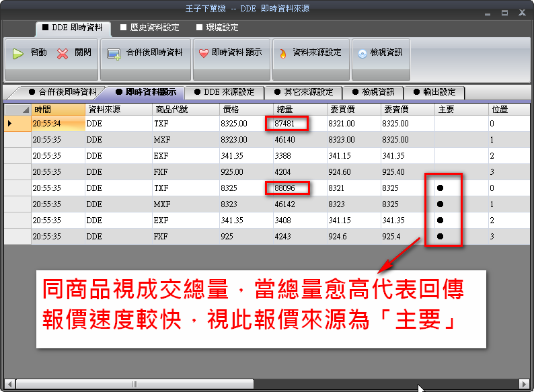Select price cell 8323.00
The image size is (534, 392).
247,140
